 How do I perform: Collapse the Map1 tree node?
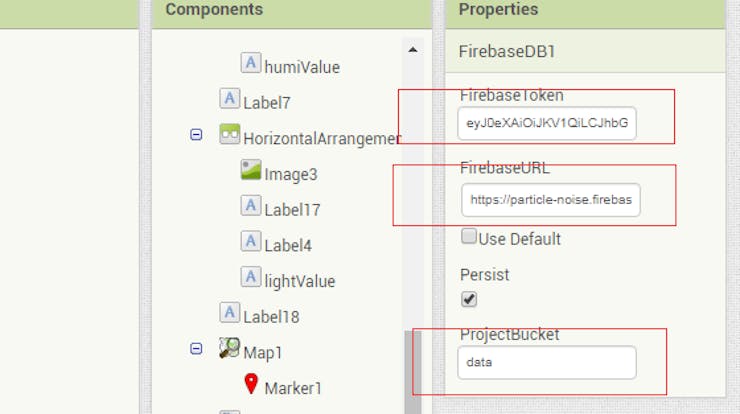coord(196,348)
